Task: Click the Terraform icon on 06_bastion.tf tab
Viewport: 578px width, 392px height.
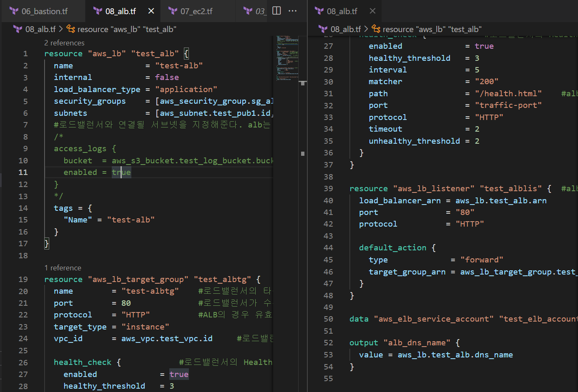Action: point(14,11)
